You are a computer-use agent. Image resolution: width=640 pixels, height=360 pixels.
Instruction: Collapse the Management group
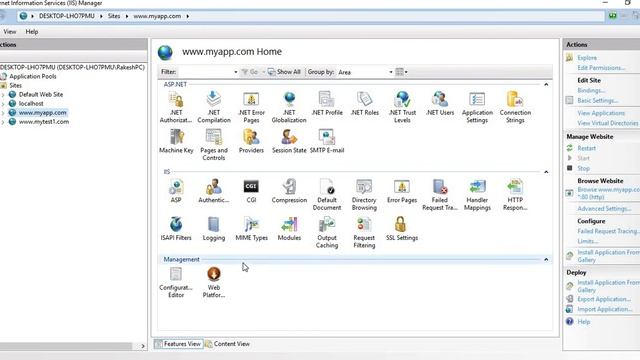click(x=546, y=260)
